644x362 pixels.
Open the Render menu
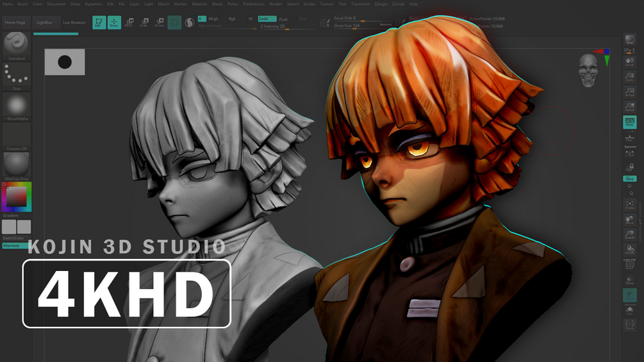coord(276,4)
